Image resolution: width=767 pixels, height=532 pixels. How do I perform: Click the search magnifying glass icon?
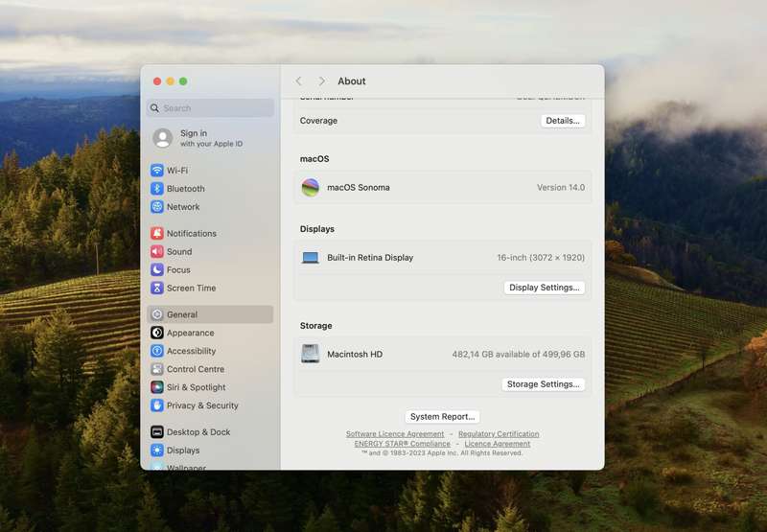(x=154, y=107)
